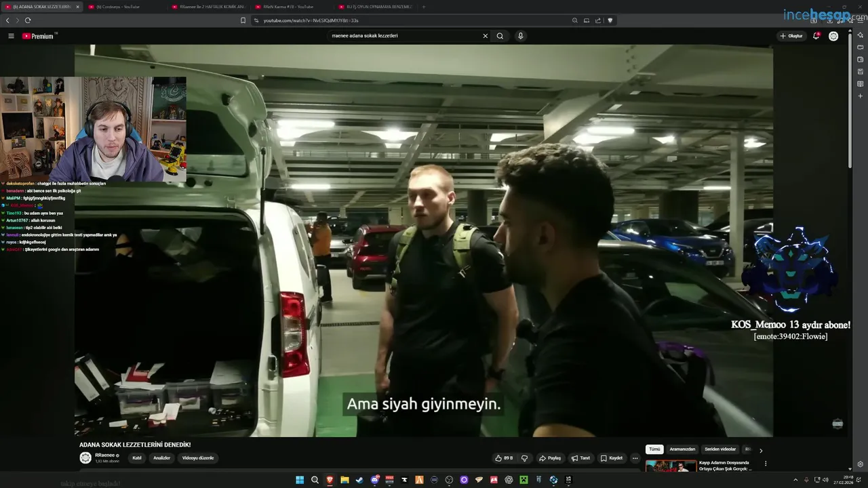
Task: Switch to the ERleN Karma #78 tab
Action: (x=292, y=7)
